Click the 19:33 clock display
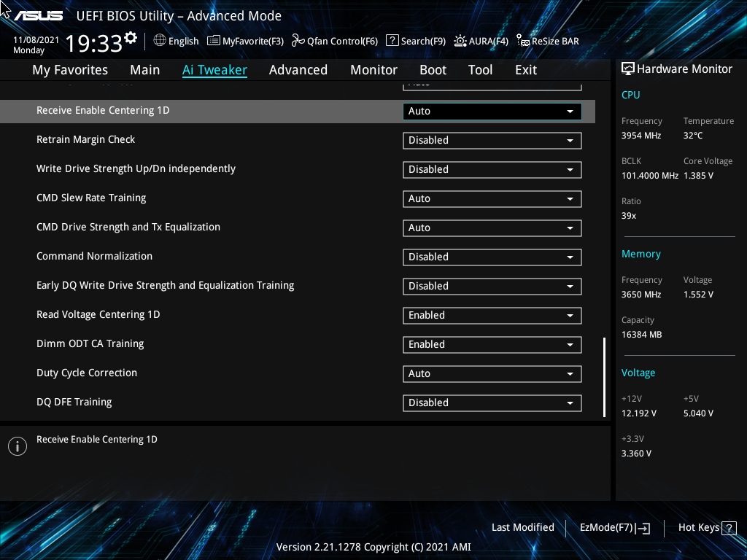 tap(93, 43)
